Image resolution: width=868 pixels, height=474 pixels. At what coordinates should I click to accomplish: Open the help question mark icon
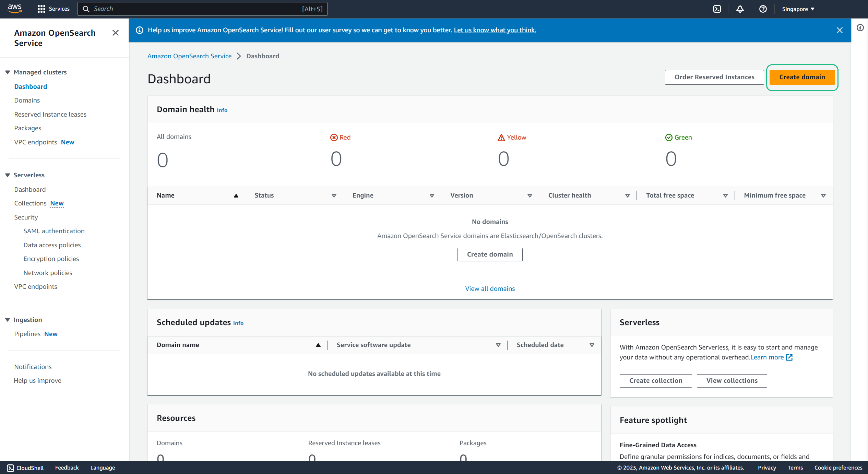click(x=763, y=9)
